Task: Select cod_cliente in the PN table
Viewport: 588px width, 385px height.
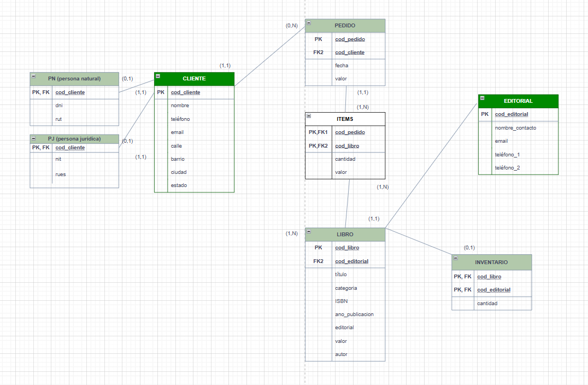Action: [70, 92]
